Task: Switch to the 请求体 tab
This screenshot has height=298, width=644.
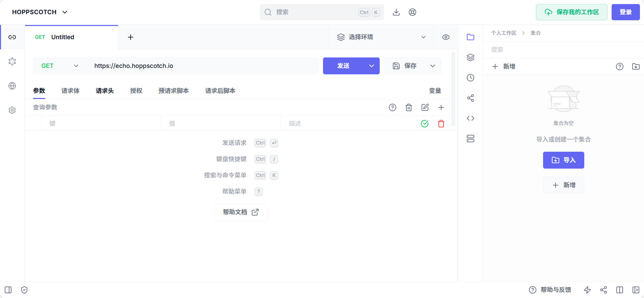Action: point(71,91)
